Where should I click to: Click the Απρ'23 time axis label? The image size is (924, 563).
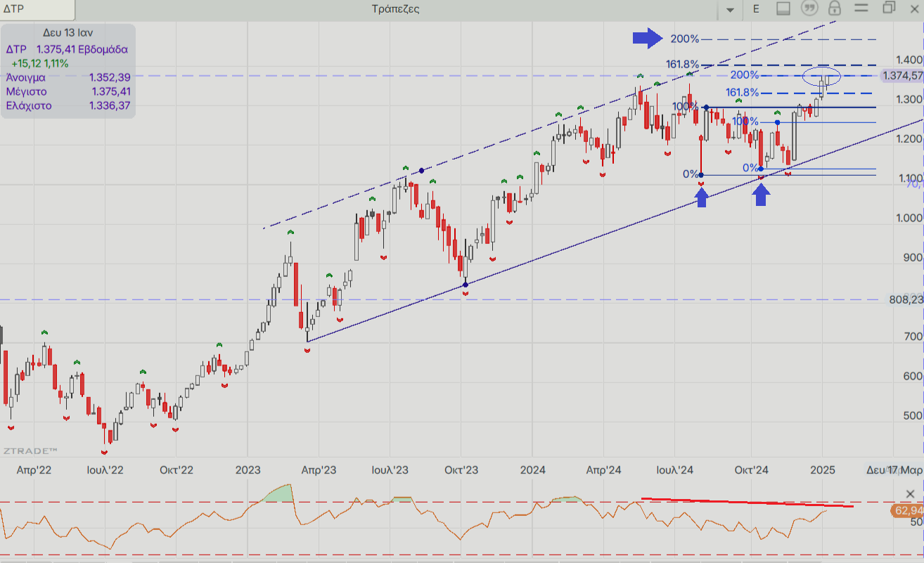pos(319,470)
